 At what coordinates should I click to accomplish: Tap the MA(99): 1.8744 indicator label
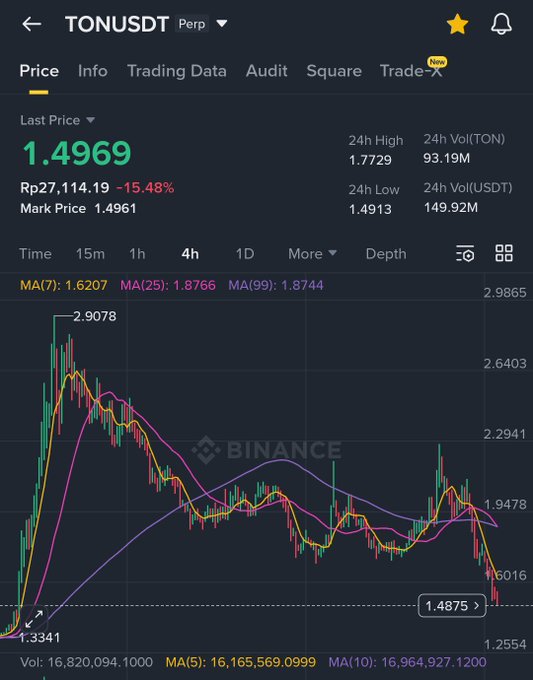click(x=276, y=285)
